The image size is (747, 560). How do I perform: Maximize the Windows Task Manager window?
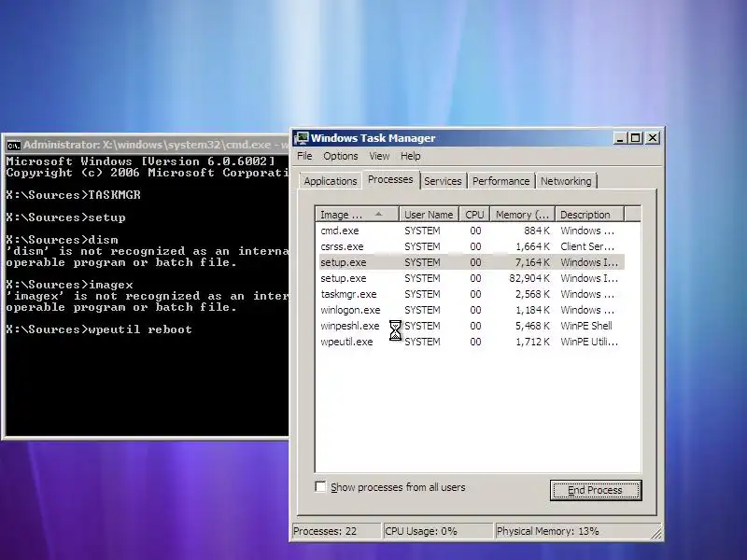pos(636,138)
